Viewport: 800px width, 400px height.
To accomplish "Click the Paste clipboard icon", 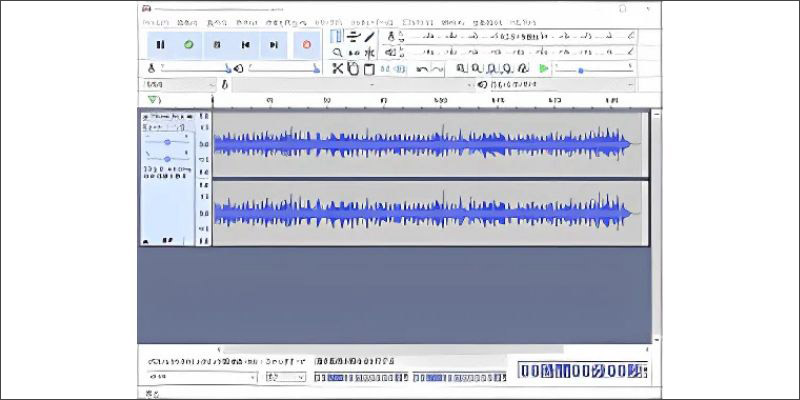I will (369, 68).
